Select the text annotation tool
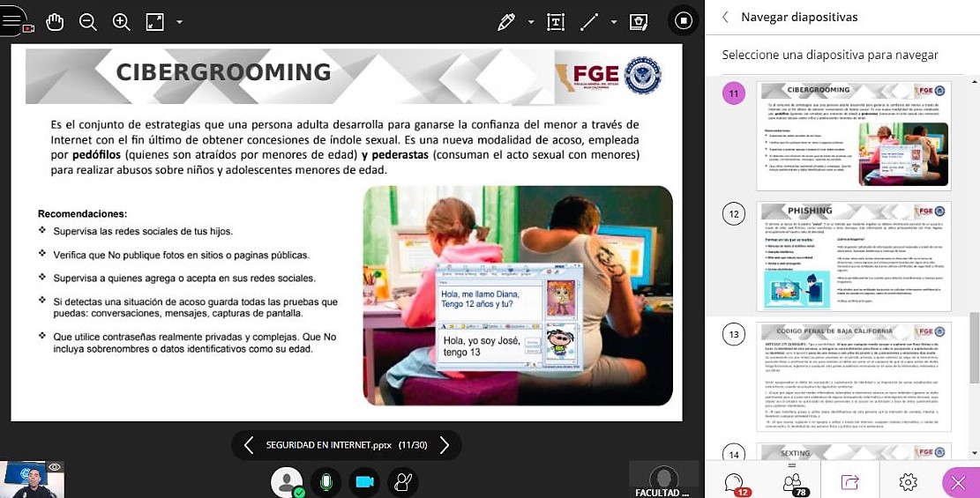The height and width of the screenshot is (498, 980). [556, 22]
